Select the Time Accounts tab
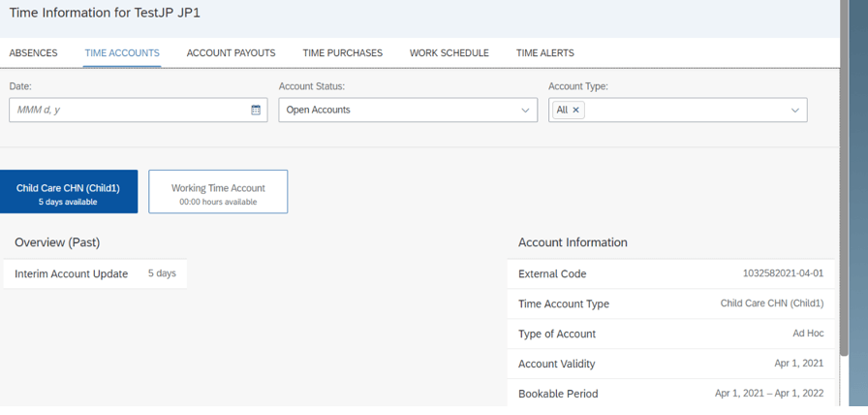This screenshot has width=868, height=415. pos(122,53)
